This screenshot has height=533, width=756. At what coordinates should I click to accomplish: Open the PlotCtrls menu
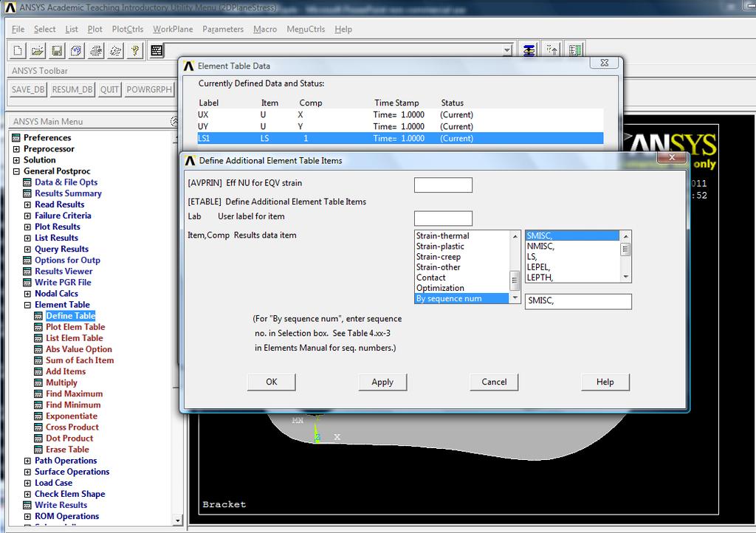[x=127, y=29]
